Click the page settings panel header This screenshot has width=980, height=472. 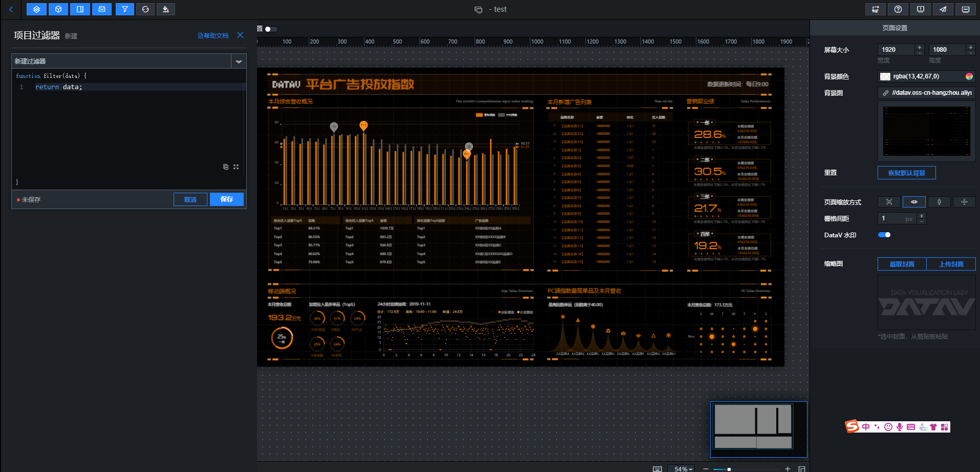point(895,28)
